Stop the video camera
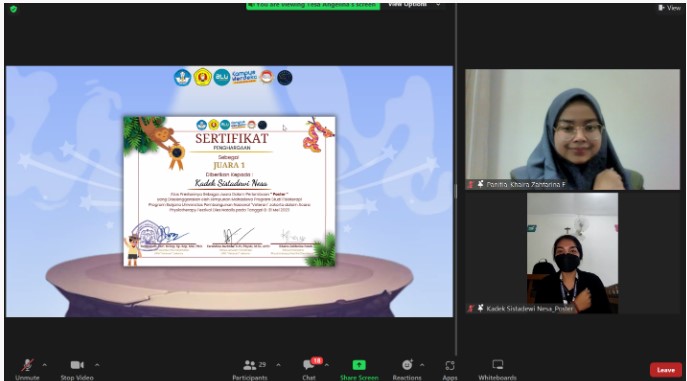687x381 pixels. tap(77, 369)
